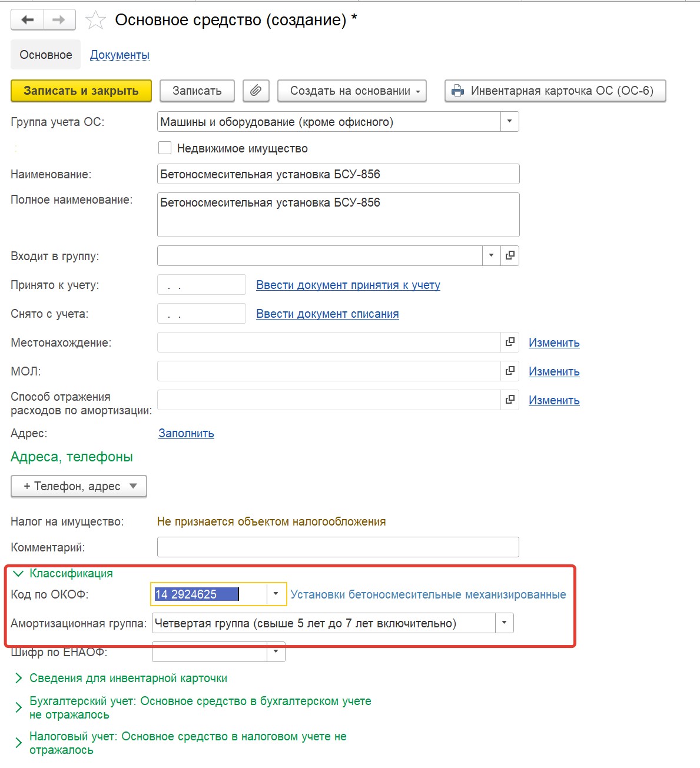Image resolution: width=700 pixels, height=768 pixels.
Task: Click Изменить link next to Местонахождение
Action: 554,343
